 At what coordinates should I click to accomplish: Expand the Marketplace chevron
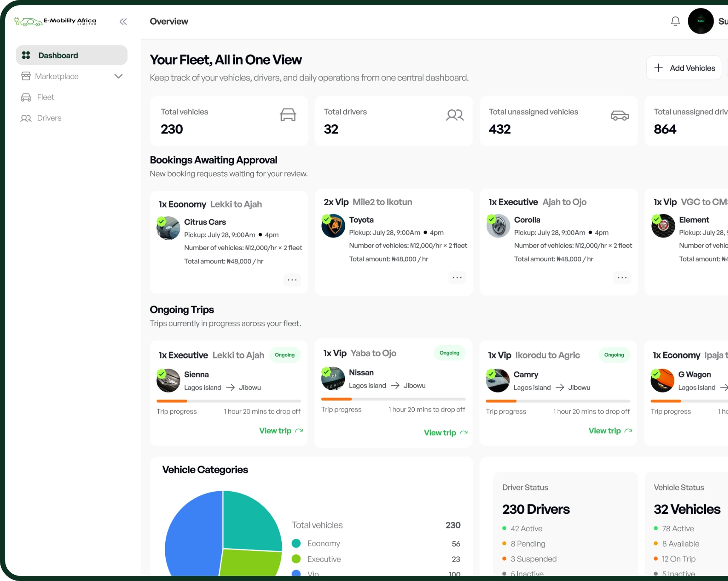coord(118,76)
